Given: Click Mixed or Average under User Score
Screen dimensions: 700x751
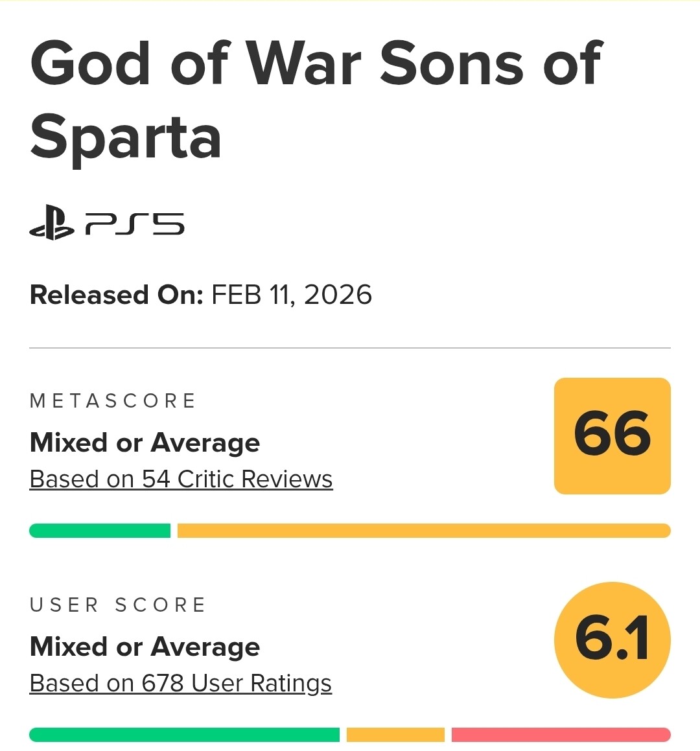Looking at the screenshot, I should (x=145, y=647).
